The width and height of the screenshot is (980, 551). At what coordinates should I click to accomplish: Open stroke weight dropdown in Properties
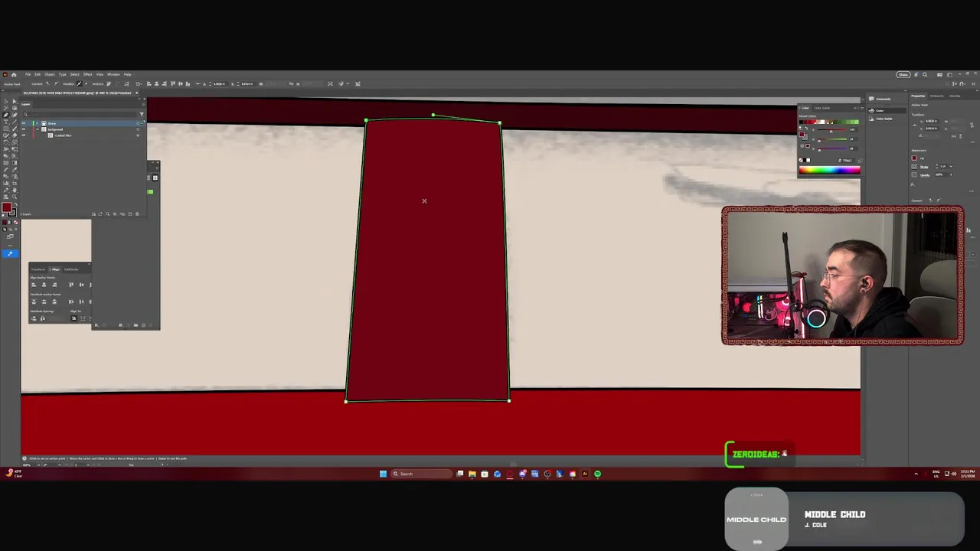[x=951, y=167]
